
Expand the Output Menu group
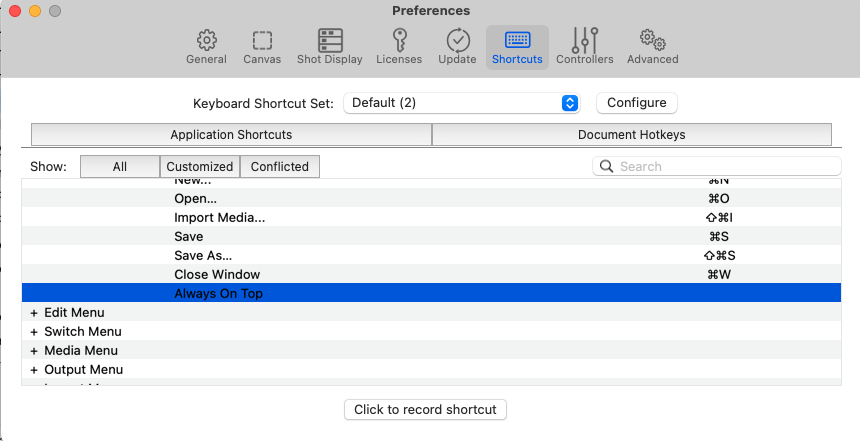coord(34,370)
